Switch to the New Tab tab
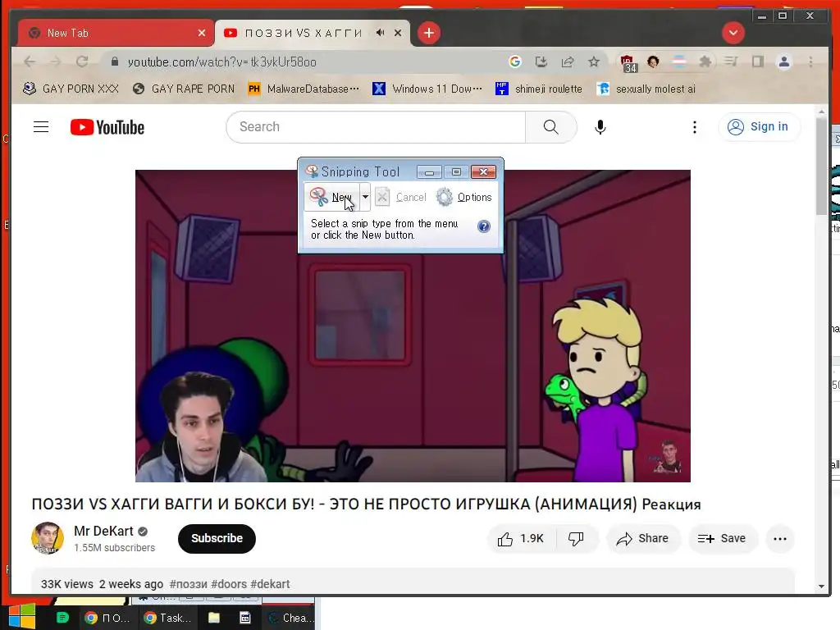This screenshot has height=630, width=840. (115, 33)
